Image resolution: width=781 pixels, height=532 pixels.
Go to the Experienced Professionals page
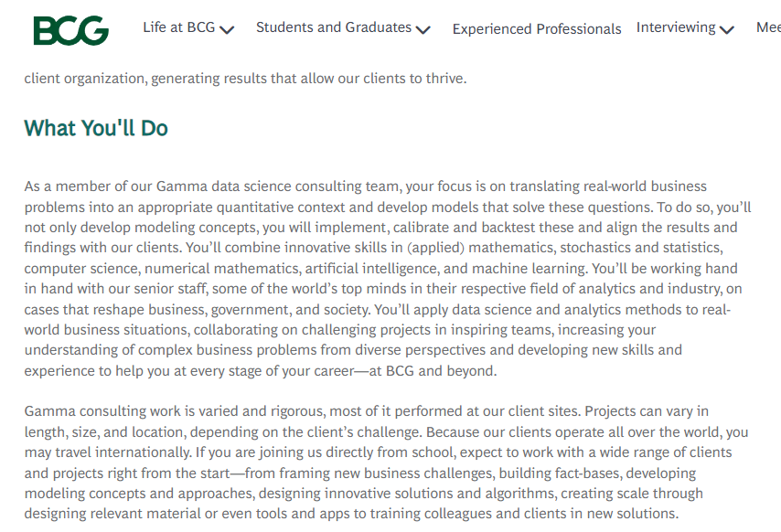coord(537,29)
